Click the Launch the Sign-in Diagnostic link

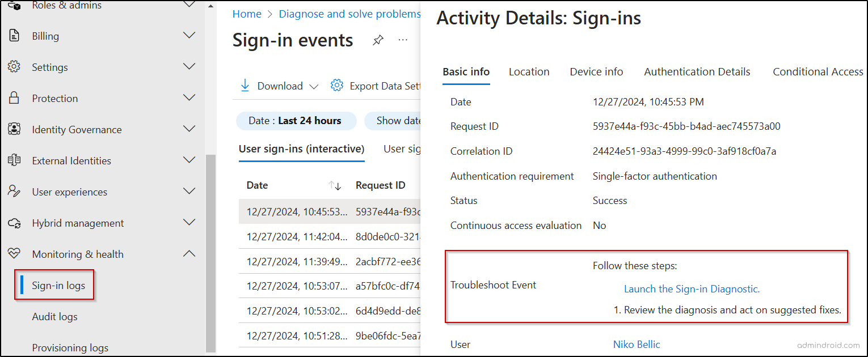[x=692, y=288]
